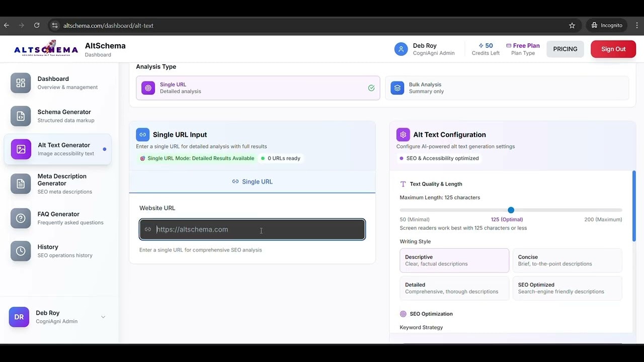Click the Sign Out button

(613, 49)
